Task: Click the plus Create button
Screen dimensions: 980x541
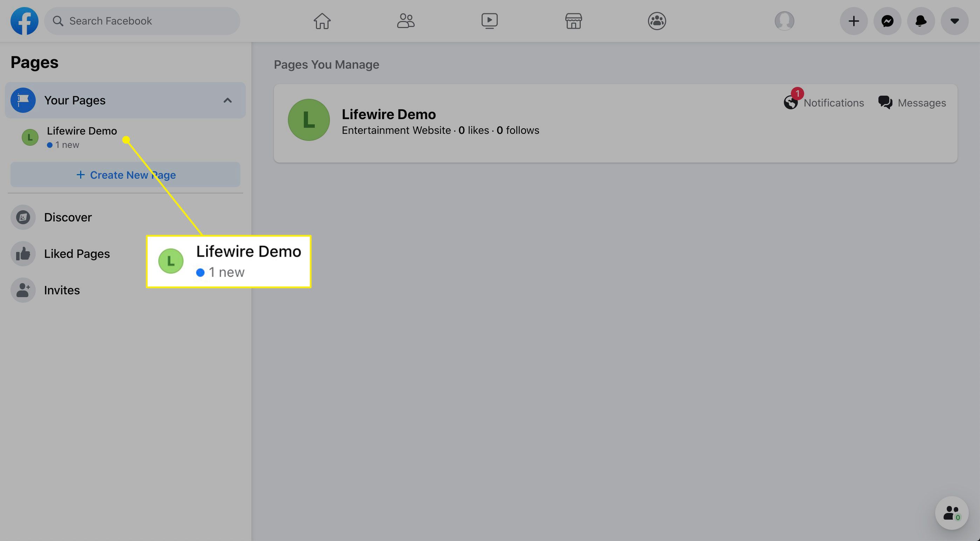Action: 854,21
